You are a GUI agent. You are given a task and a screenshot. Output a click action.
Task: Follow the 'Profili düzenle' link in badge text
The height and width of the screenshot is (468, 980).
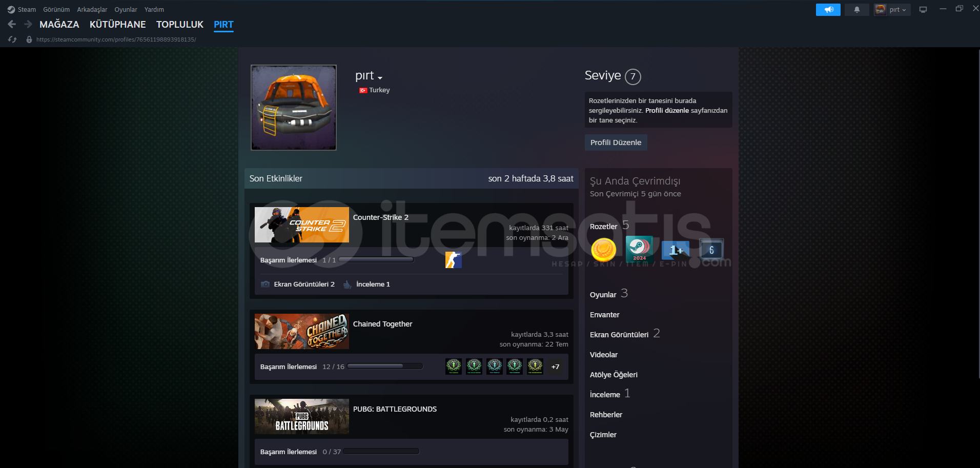point(667,111)
